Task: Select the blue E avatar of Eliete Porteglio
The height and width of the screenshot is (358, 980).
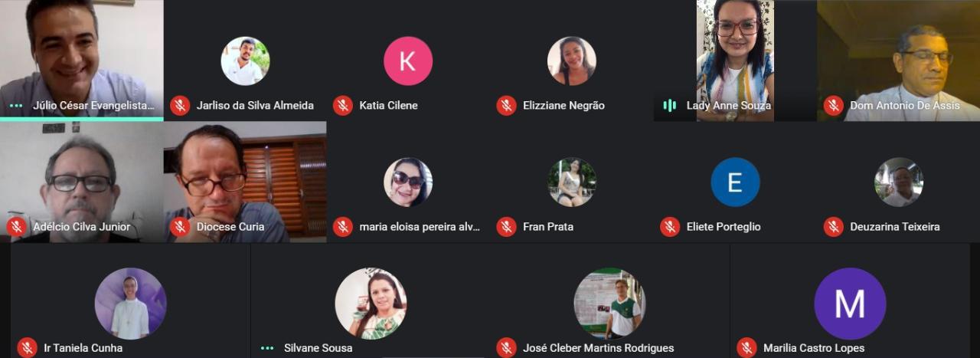Action: pyautogui.click(x=735, y=182)
